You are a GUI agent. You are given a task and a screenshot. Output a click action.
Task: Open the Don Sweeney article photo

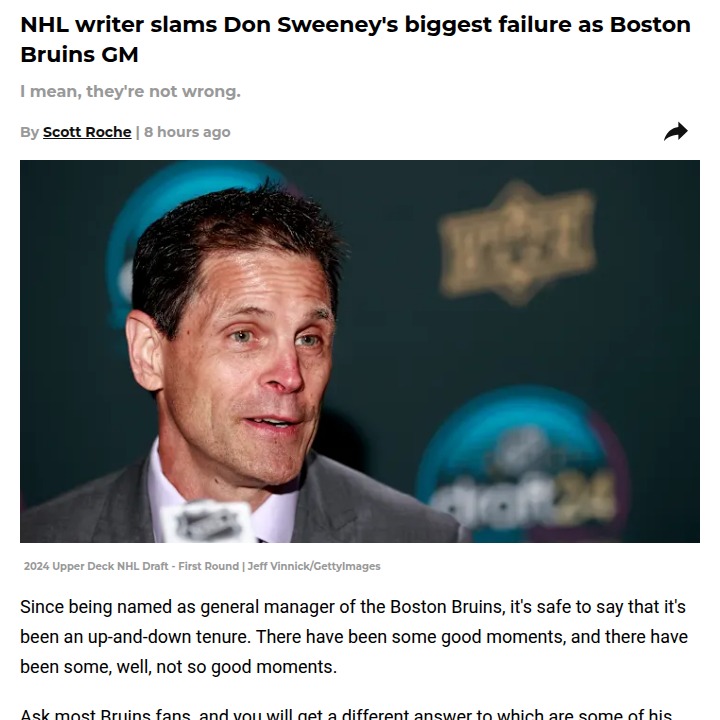(x=360, y=351)
